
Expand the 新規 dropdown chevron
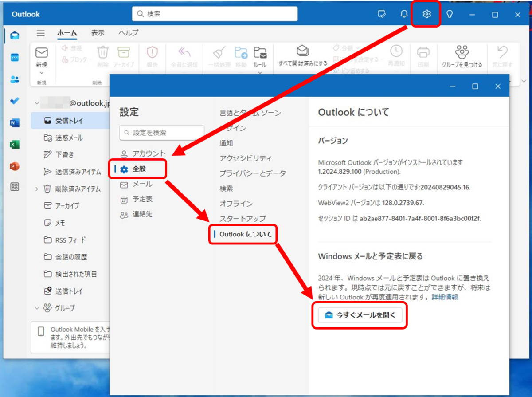(42, 73)
